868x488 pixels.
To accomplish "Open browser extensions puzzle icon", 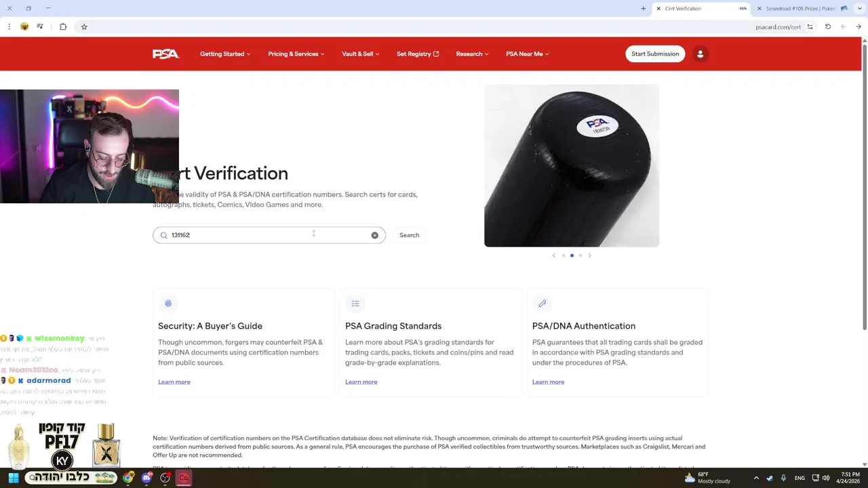I will (63, 27).
